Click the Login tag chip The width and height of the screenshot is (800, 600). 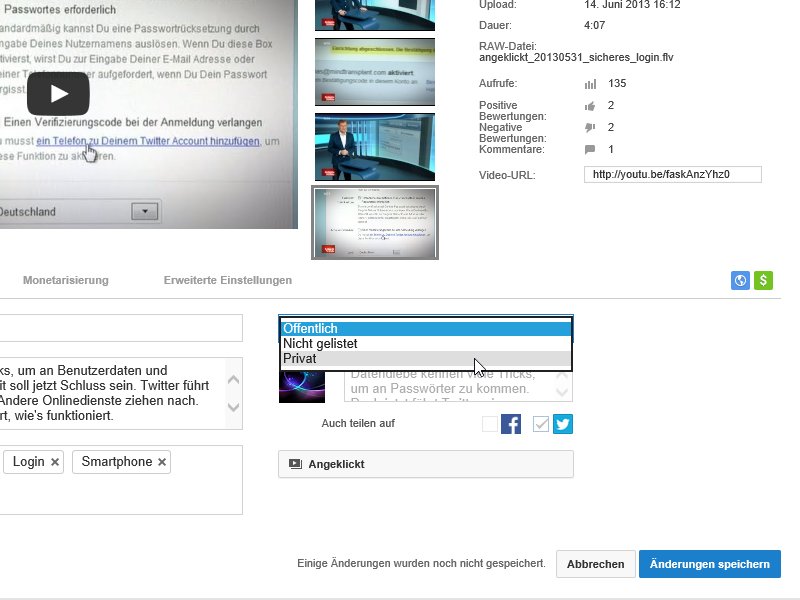33,462
